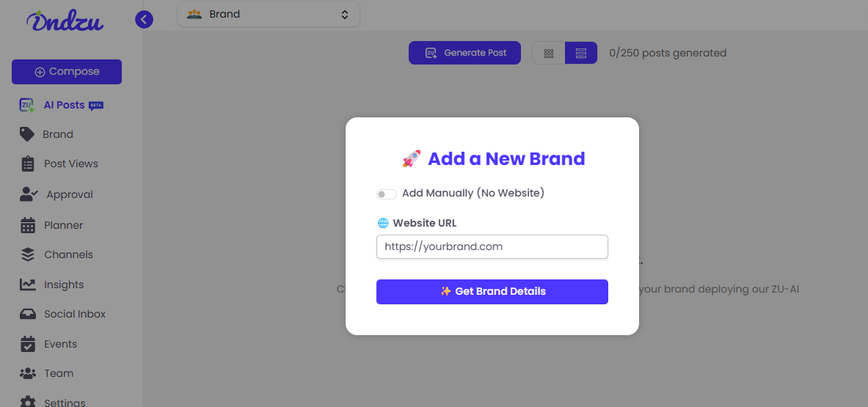
Task: Click the Website URL input field
Action: point(492,246)
